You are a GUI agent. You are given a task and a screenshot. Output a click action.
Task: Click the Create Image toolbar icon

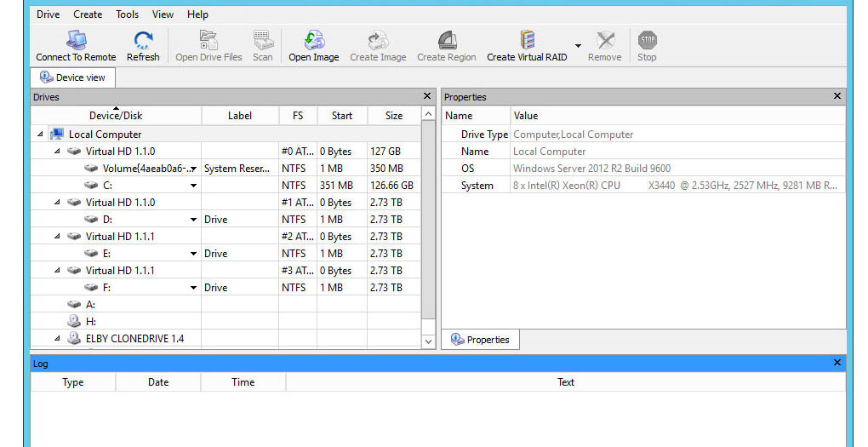(378, 40)
